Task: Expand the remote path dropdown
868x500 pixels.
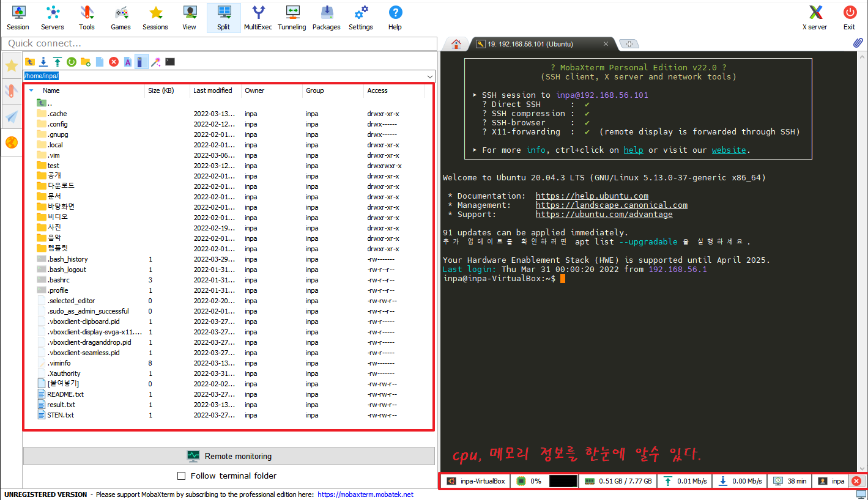Action: (429, 76)
